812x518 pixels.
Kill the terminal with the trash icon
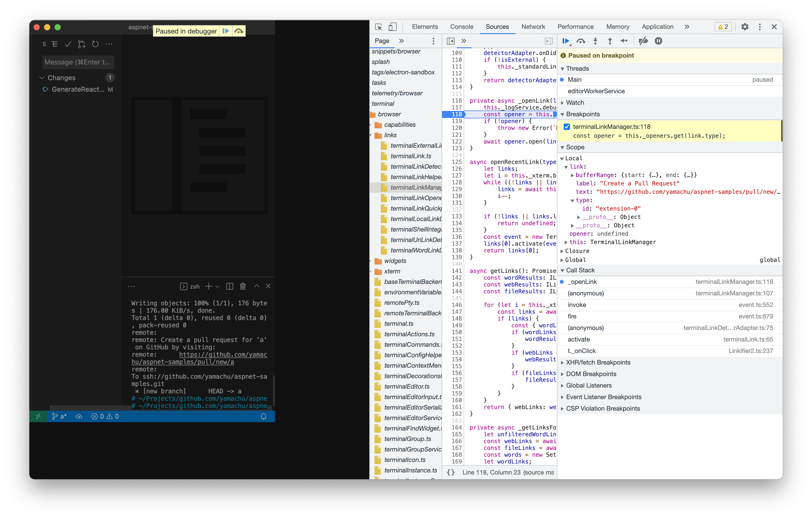[x=243, y=286]
